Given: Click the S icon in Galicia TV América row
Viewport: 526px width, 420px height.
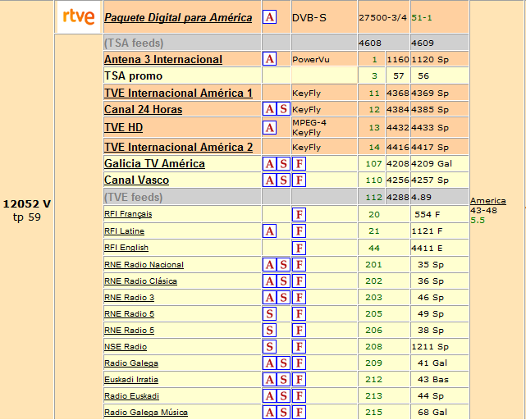Looking at the screenshot, I should [x=283, y=164].
